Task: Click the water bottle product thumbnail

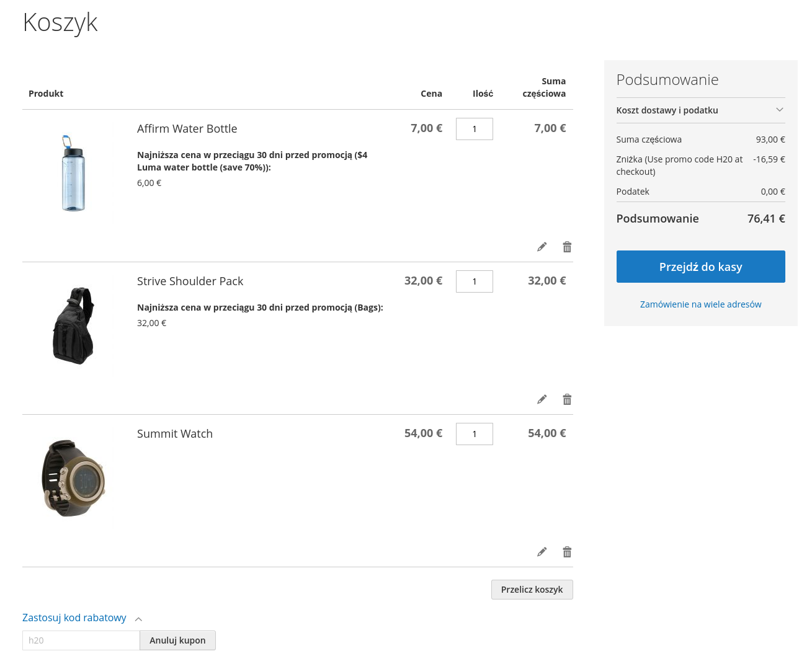Action: point(73,173)
